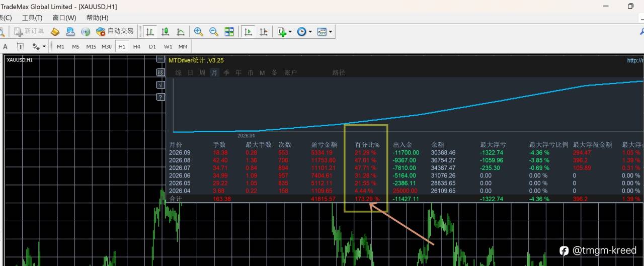
Task: Toggle the 自动交易 auto trading button
Action: [115, 31]
